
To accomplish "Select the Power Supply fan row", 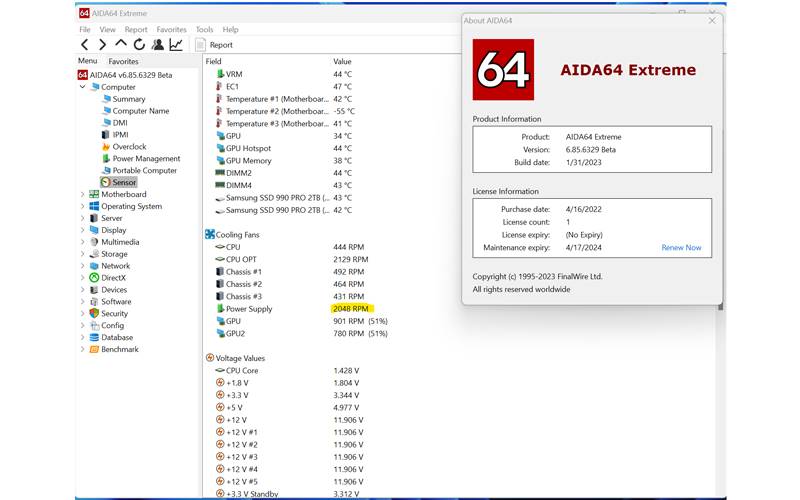I will click(248, 309).
